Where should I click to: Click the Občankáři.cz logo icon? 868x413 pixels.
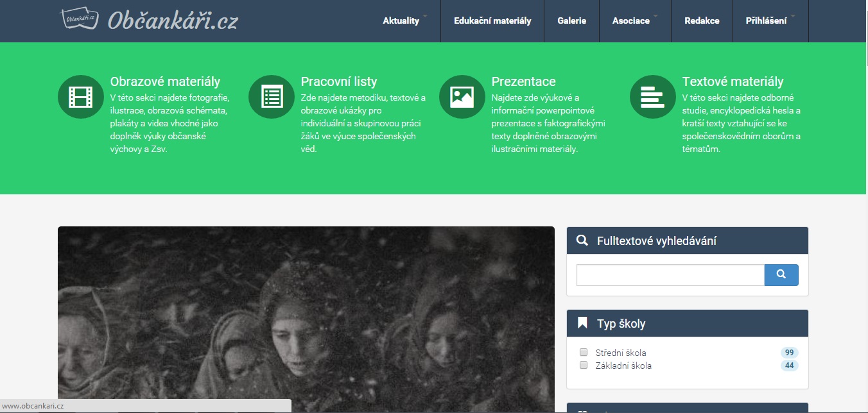click(x=80, y=19)
